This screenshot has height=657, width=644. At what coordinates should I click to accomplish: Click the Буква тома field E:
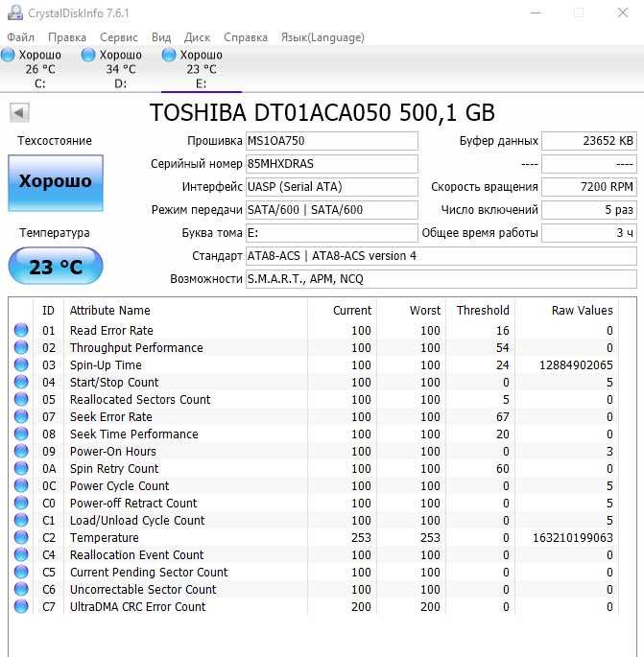tap(332, 233)
